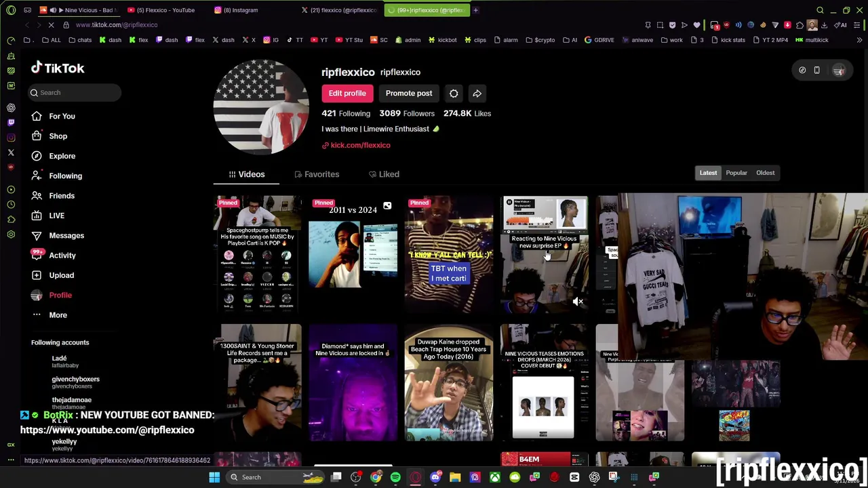
Task: Open pinned 2011 vs 2024 video
Action: (353, 254)
